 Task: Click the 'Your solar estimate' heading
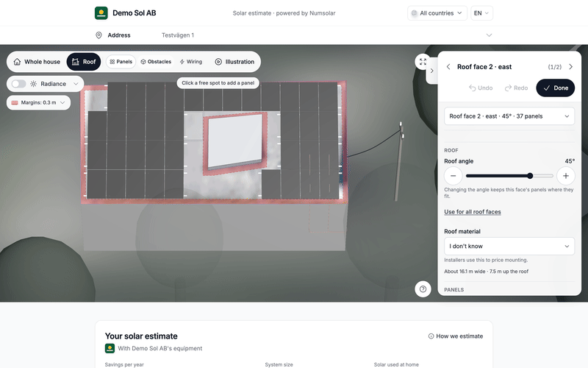pos(141,336)
